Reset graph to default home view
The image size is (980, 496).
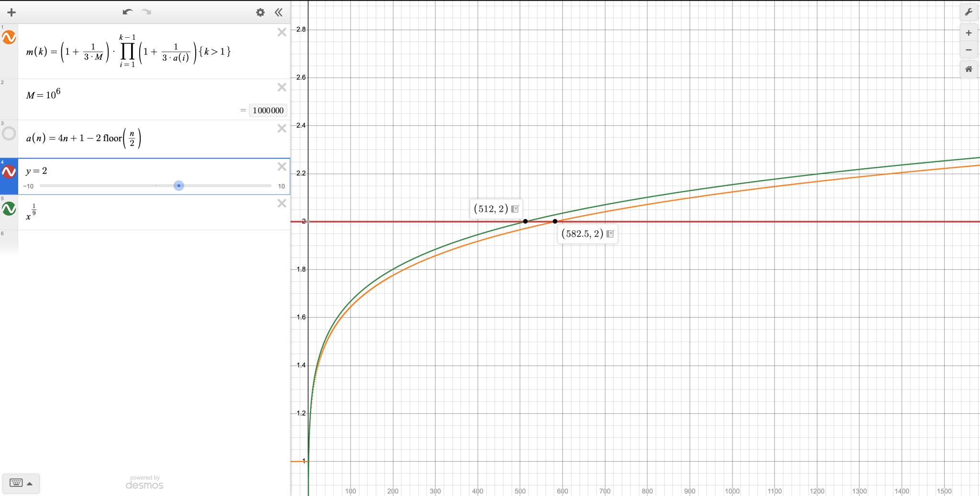969,69
